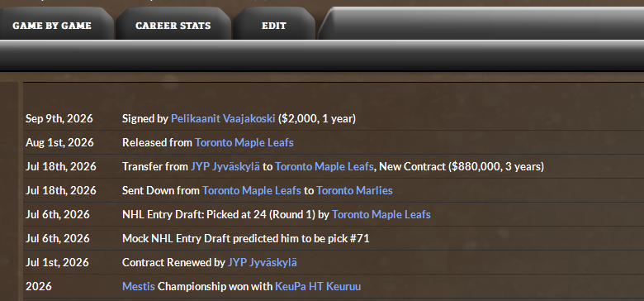The height and width of the screenshot is (301, 644).
Task: Open the Game By Game tab
Action: tap(52, 25)
